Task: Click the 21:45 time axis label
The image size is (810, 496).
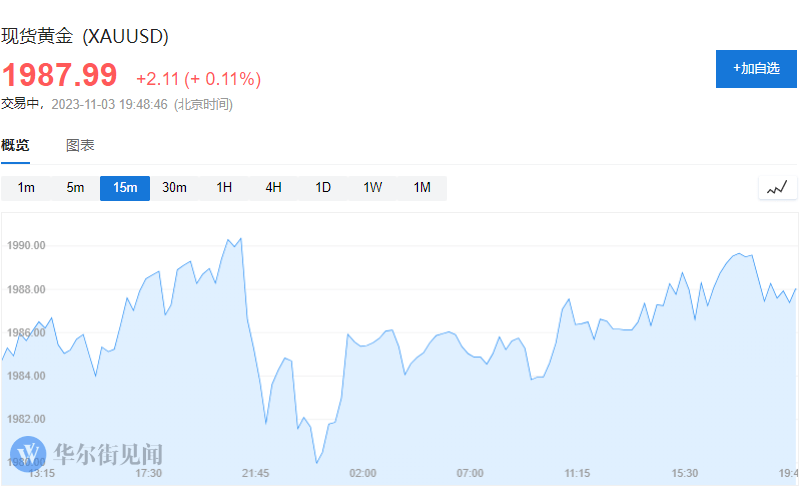Action: coord(256,472)
